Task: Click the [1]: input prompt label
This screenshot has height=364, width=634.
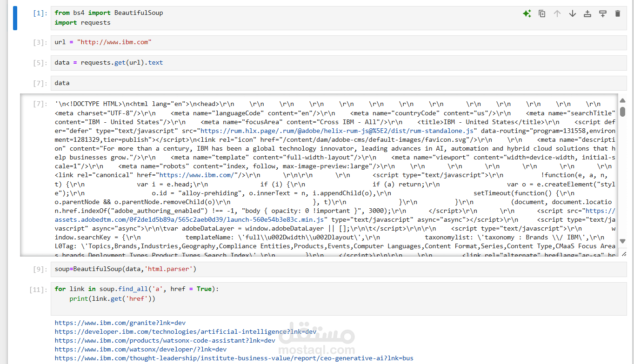Action: pos(40,13)
